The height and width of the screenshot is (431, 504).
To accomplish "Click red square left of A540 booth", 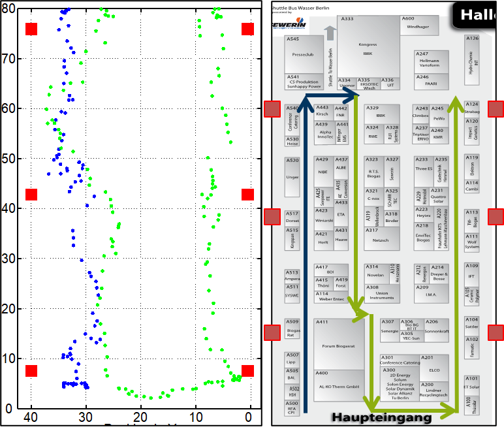I will tap(272, 109).
